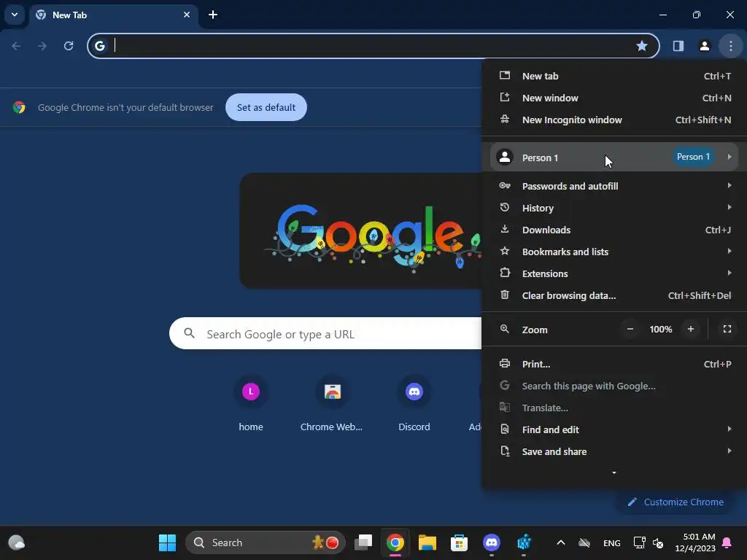747x560 pixels.
Task: Open Downloads from menu
Action: 614,230
